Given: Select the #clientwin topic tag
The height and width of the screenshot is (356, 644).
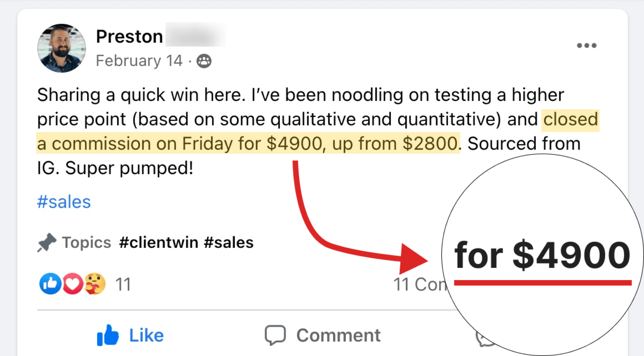Looking at the screenshot, I should (x=159, y=242).
